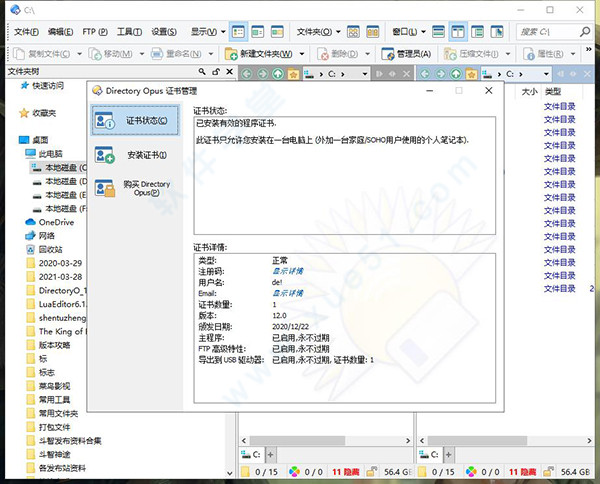600x484 pixels.
Task: Open 编辑(E) menu
Action: click(60, 32)
